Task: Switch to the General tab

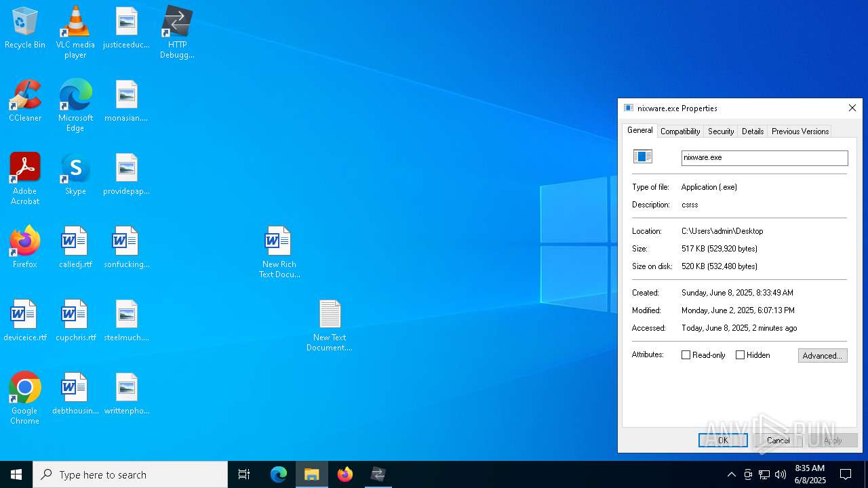Action: tap(639, 130)
